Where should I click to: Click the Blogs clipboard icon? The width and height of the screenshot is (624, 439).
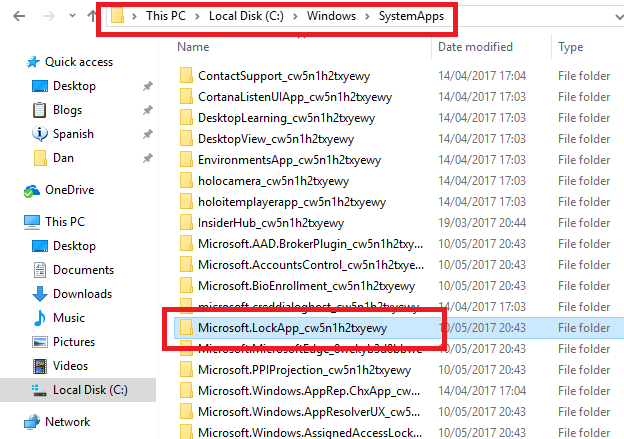click(x=39, y=110)
